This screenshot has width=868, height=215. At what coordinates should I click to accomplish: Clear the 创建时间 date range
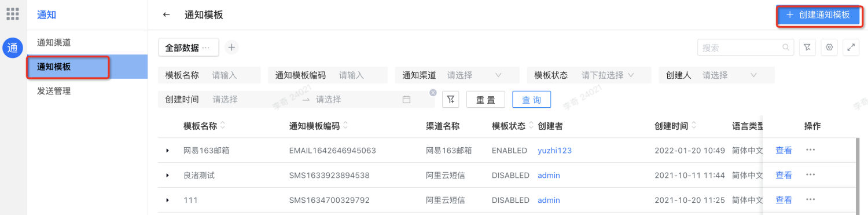433,93
